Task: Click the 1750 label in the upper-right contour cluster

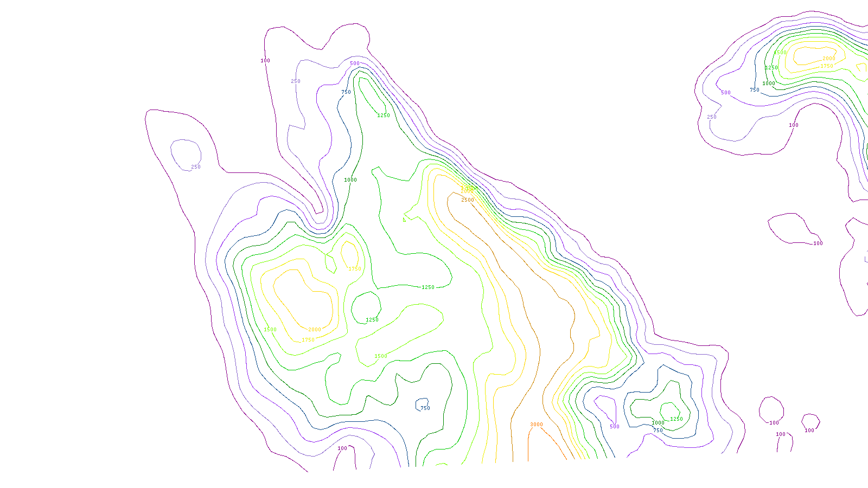Action: (827, 66)
